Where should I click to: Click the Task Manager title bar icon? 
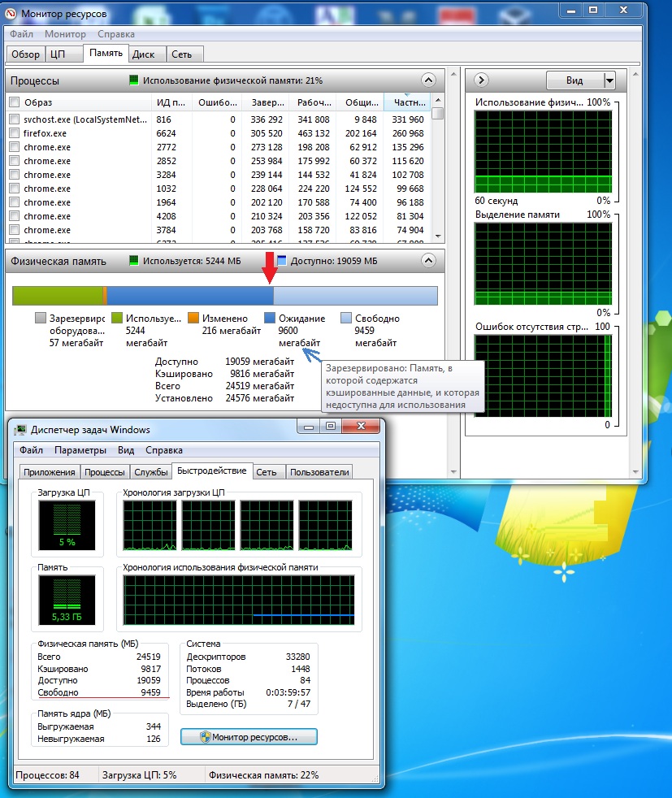(x=20, y=429)
